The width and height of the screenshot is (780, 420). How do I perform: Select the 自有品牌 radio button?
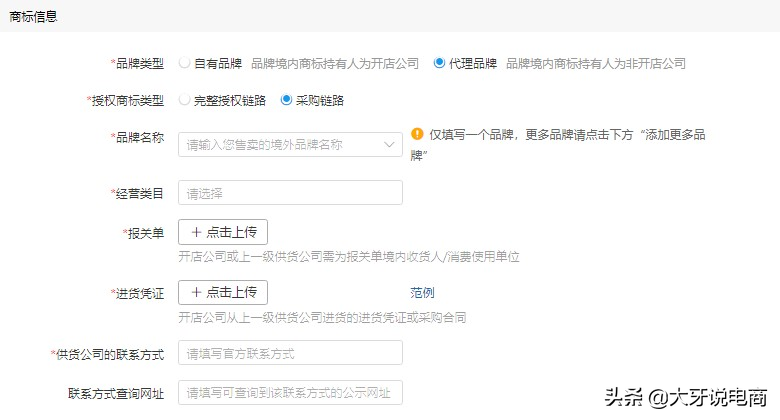point(184,63)
